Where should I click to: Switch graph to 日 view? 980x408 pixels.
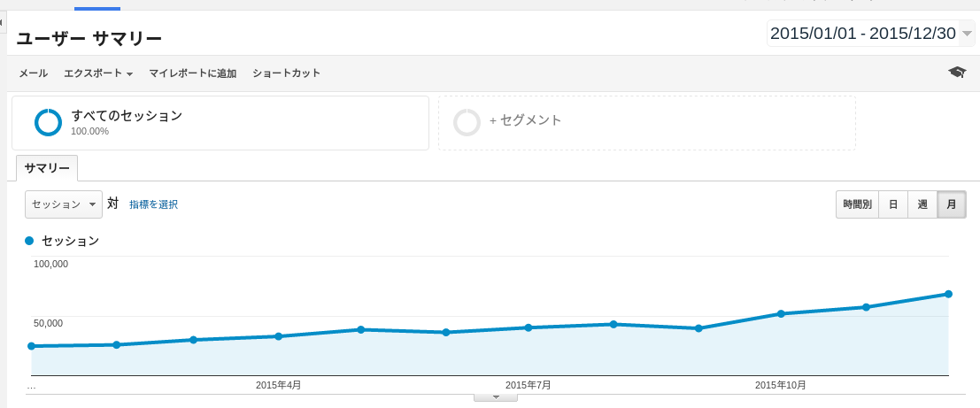(893, 204)
